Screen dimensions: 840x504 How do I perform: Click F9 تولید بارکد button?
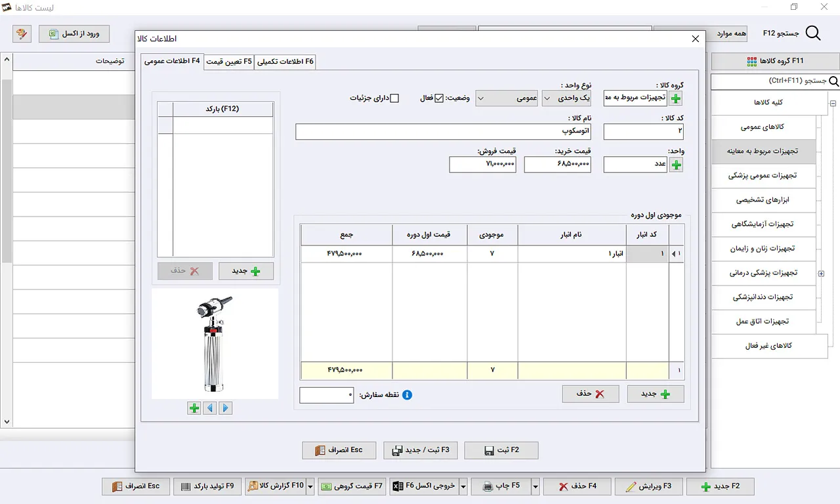pyautogui.click(x=207, y=486)
